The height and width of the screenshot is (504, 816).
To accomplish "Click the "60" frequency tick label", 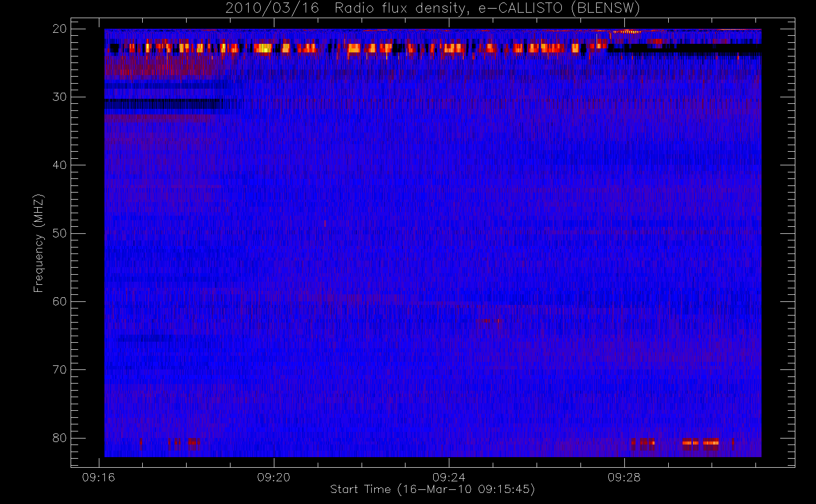I will (x=60, y=301).
